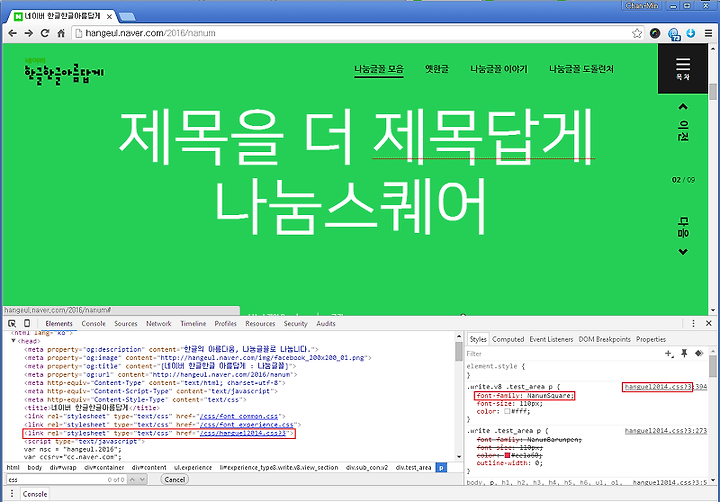This screenshot has width=720, height=502.
Task: Jump to previous search result arrow
Action: 132,479
